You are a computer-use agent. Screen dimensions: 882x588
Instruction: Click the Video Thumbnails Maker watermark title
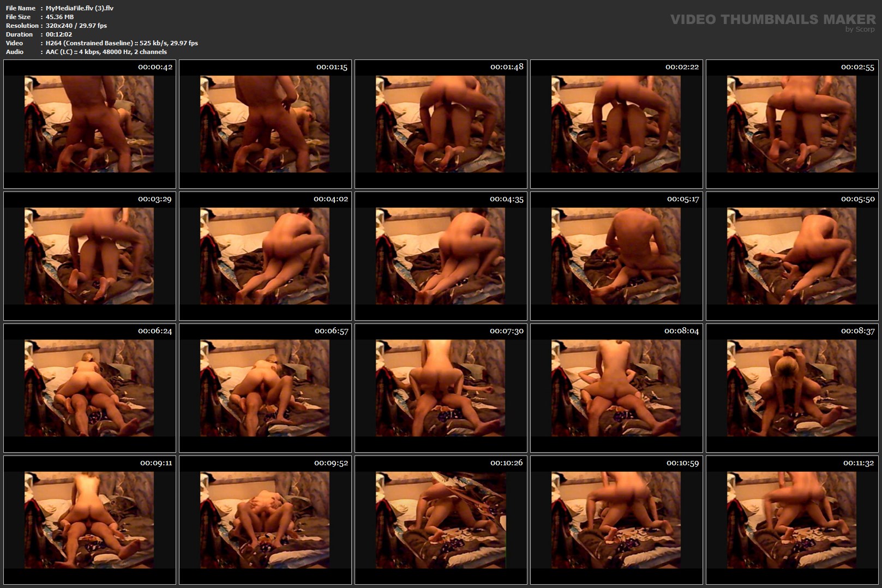(x=772, y=19)
